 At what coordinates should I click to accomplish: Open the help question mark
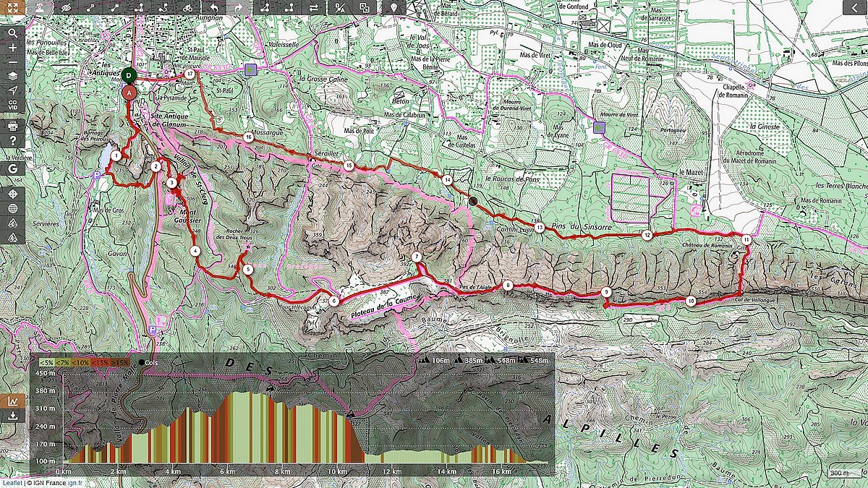coord(13,140)
